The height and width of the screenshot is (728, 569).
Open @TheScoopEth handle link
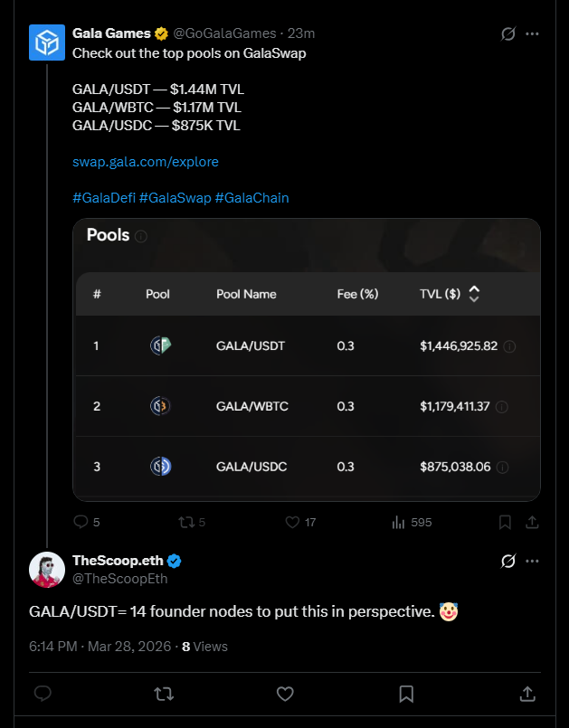[x=119, y=579]
